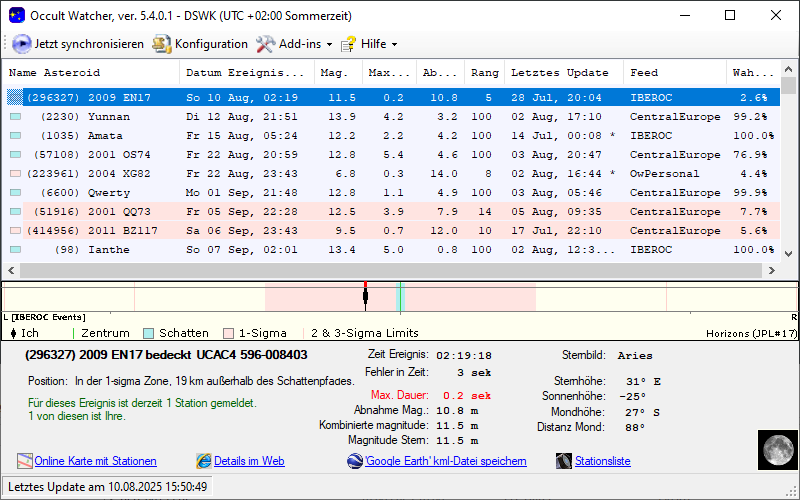Click the Hilfe lightbulb icon
800x500 pixels.
tap(348, 44)
